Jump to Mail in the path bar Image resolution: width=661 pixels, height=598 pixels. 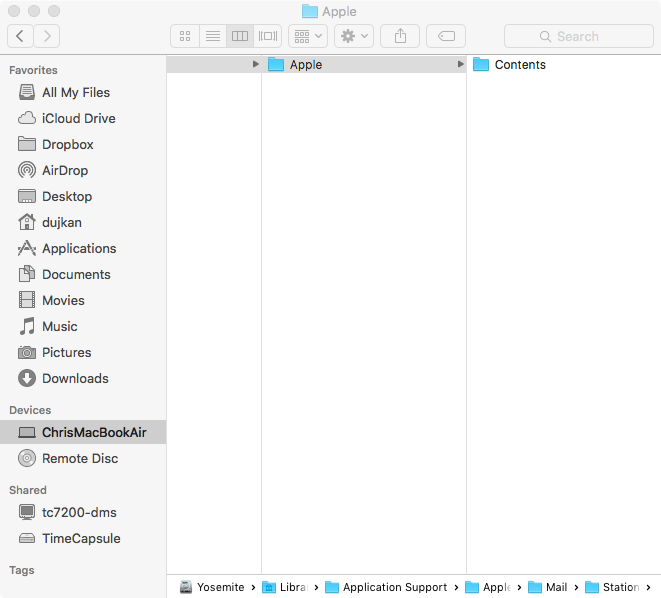(548, 587)
